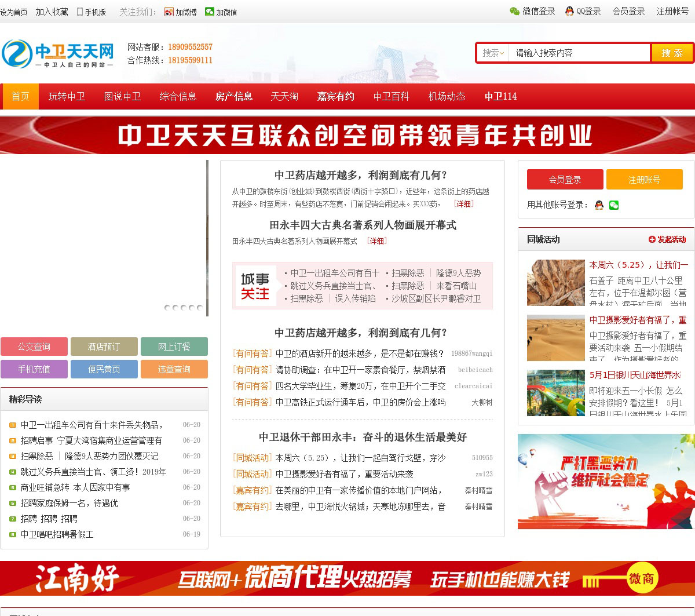Click the 网上订餐 button
The height and width of the screenshot is (616, 695).
click(x=174, y=347)
